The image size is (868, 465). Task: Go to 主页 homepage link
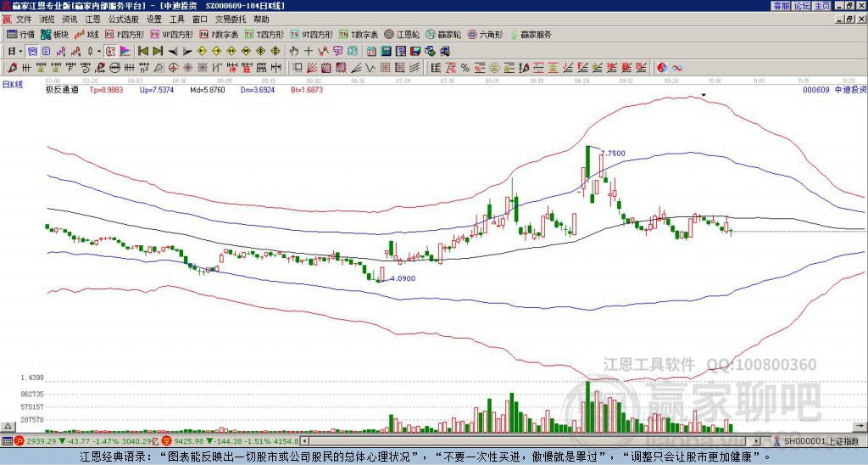(x=821, y=6)
